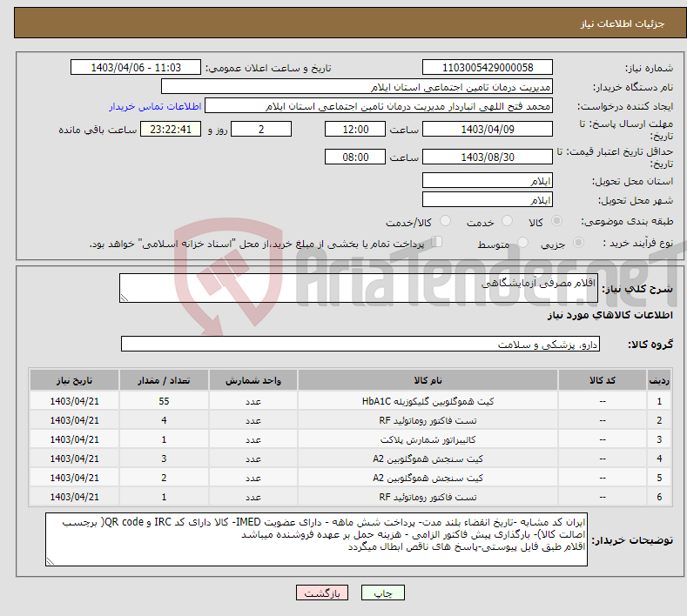Click the need date 1403/04/21 in row 1
This screenshot has width=687, height=616.
(x=75, y=401)
